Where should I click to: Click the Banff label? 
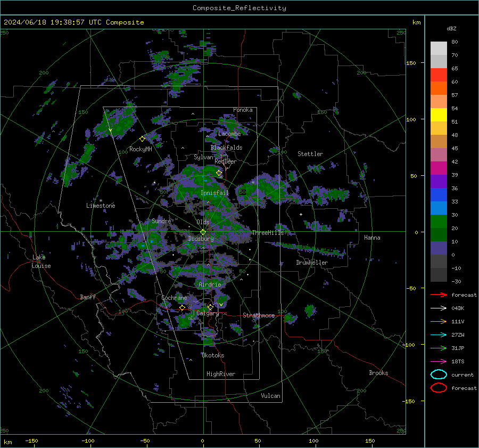[88, 297]
